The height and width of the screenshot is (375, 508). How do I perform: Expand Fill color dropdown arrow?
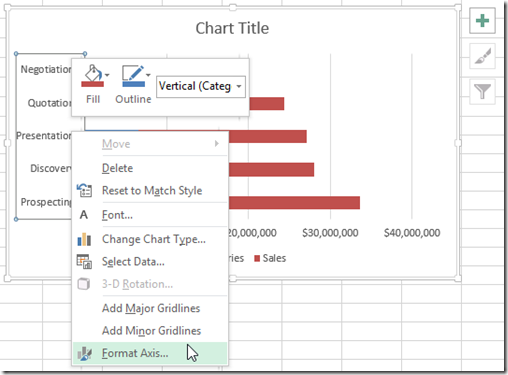point(107,75)
